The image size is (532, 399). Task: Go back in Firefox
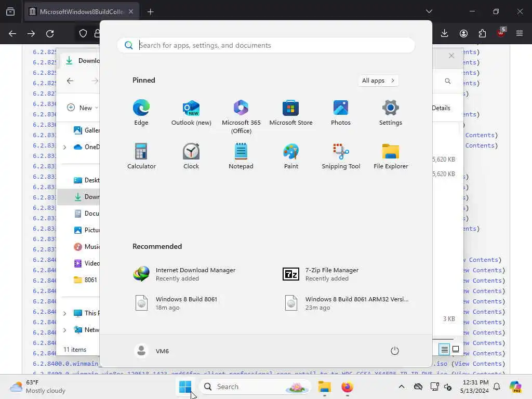coord(12,34)
